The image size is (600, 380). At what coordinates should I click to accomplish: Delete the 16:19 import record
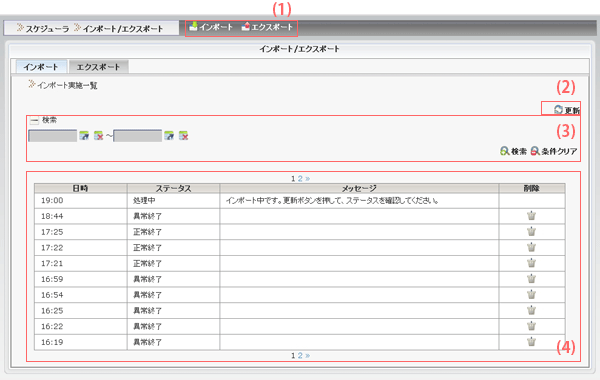pyautogui.click(x=532, y=342)
